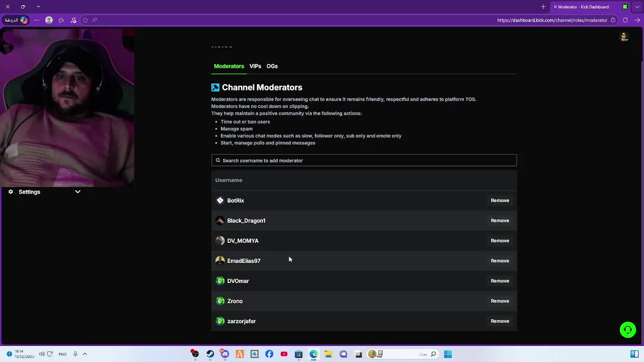Screen dimensions: 644x362
Task: Click Zrono's green avatar
Action: pyautogui.click(x=220, y=301)
